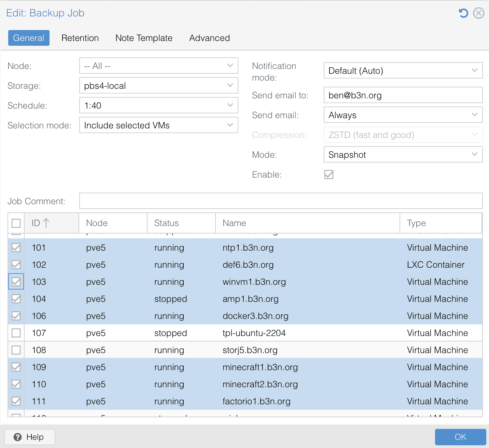Image resolution: width=489 pixels, height=448 pixels.
Task: Open the Schedule dropdown
Action: [230, 105]
